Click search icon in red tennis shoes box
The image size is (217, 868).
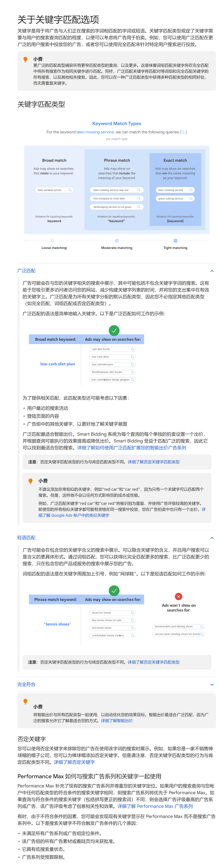132,628
